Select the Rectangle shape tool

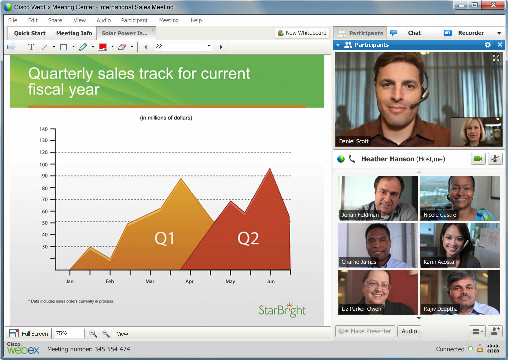(63, 47)
